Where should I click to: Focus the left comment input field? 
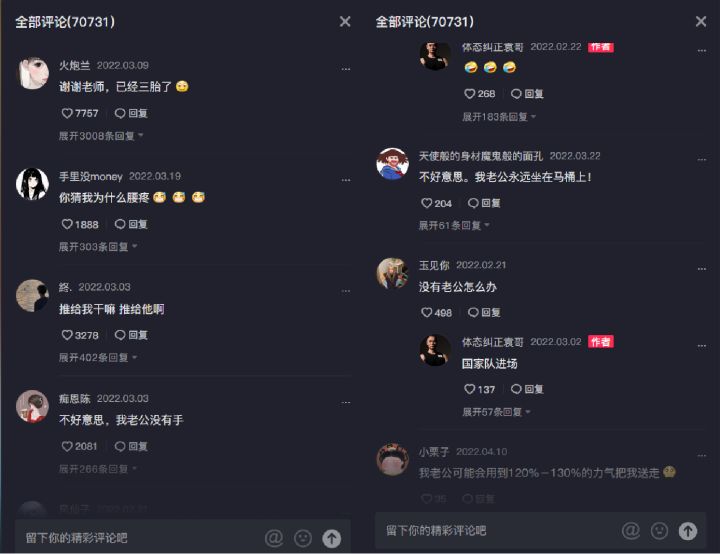click(x=138, y=537)
